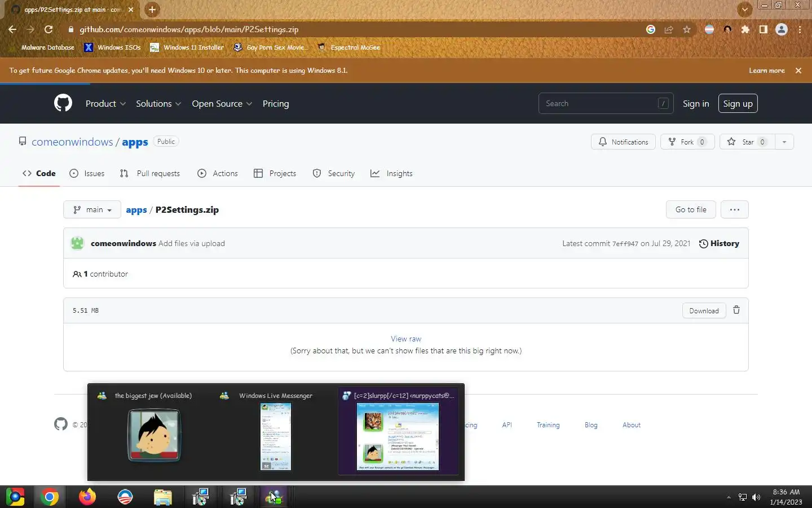This screenshot has width=812, height=508.
Task: Open the Windows 11 Installer bookmark
Action: point(187,47)
